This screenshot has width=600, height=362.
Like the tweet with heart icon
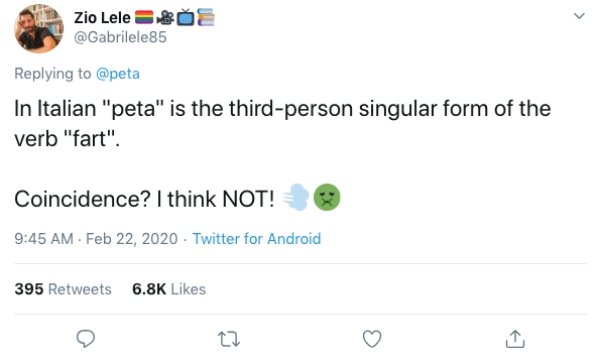coord(372,339)
